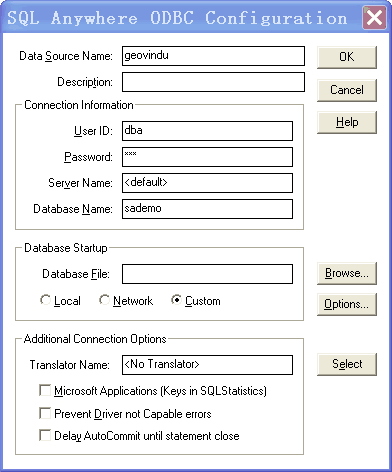Click the OK button
Image resolution: width=392 pixels, height=472 pixels.
point(347,57)
